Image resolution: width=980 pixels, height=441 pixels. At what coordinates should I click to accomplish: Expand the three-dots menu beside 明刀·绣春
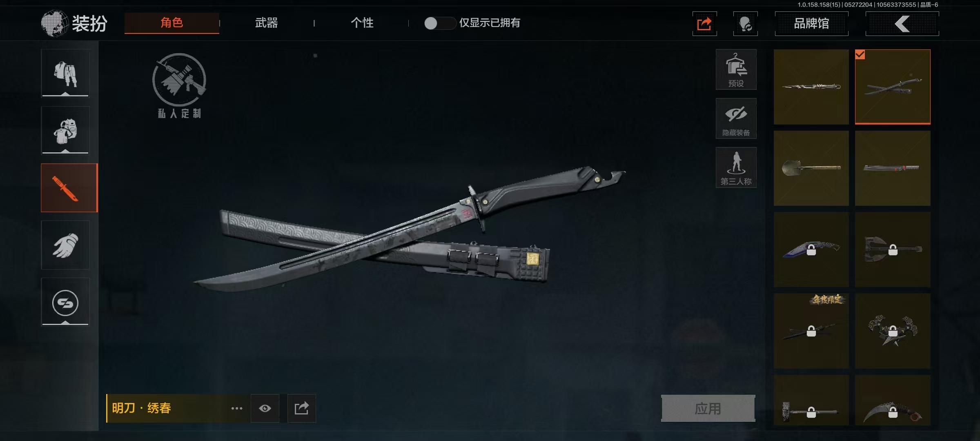(237, 408)
